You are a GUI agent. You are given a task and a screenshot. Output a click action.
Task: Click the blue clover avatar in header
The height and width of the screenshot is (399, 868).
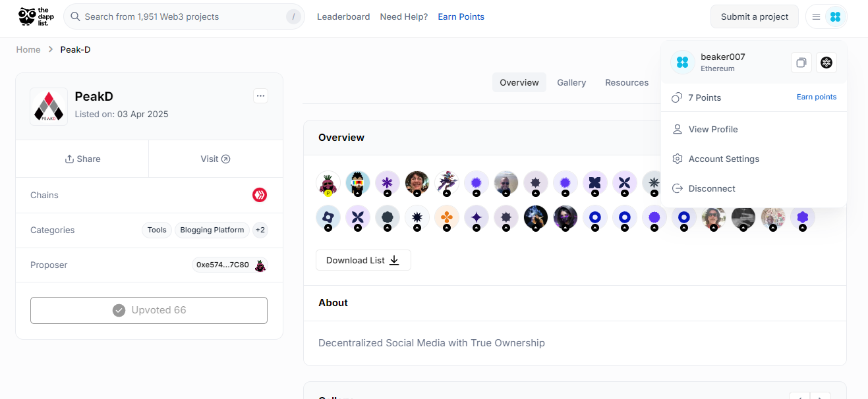click(x=835, y=16)
